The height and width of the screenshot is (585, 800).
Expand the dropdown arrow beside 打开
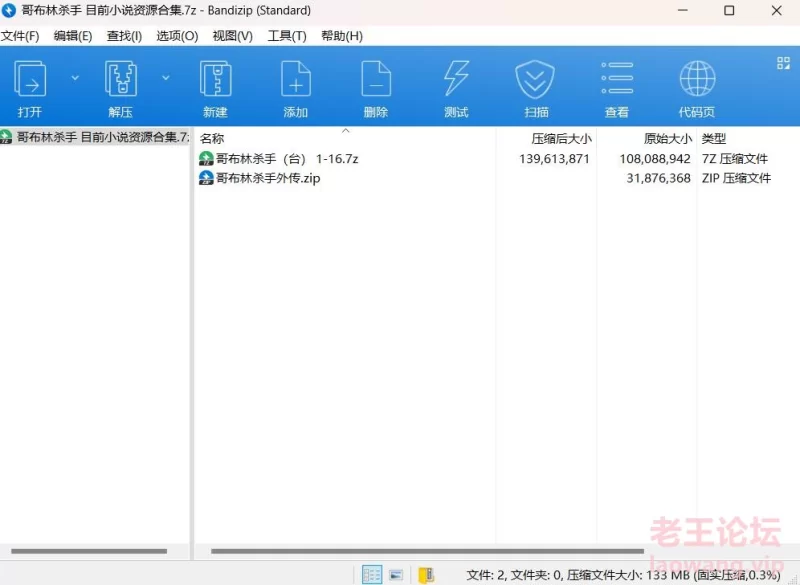[x=75, y=78]
